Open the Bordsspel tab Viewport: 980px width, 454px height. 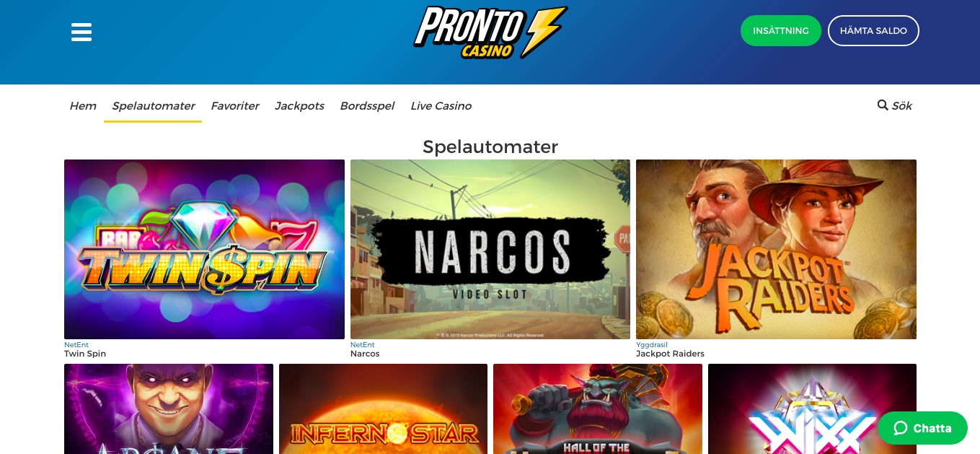(367, 106)
